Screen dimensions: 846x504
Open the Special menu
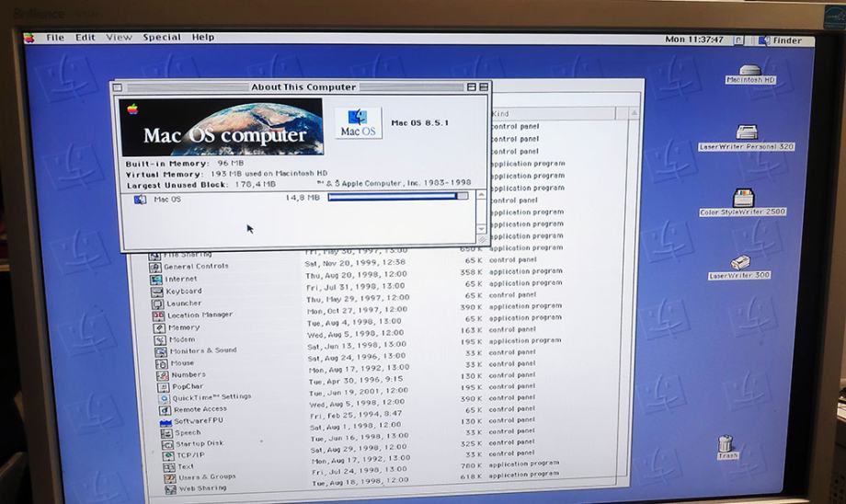point(162,37)
